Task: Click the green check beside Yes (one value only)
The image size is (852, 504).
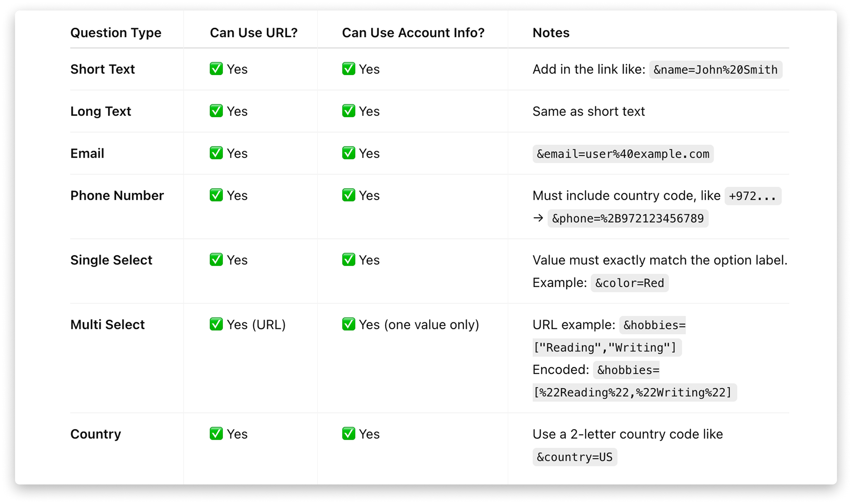Action: 348,324
